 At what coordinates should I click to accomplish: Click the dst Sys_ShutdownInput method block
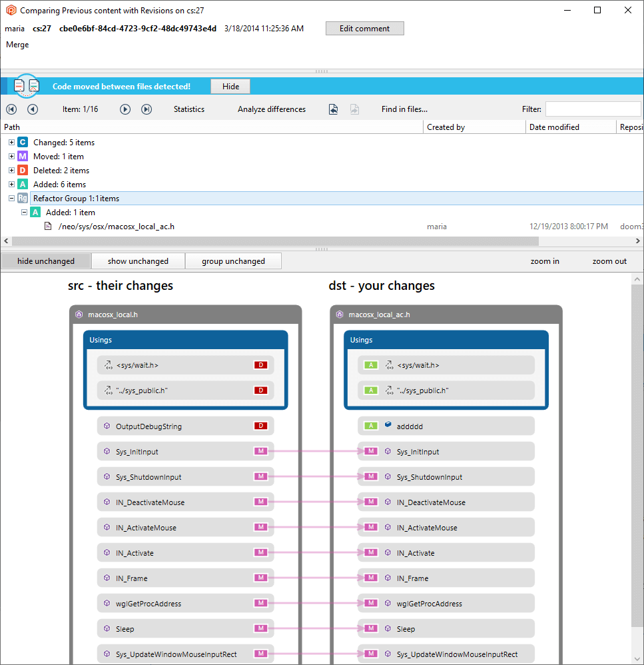pos(446,476)
